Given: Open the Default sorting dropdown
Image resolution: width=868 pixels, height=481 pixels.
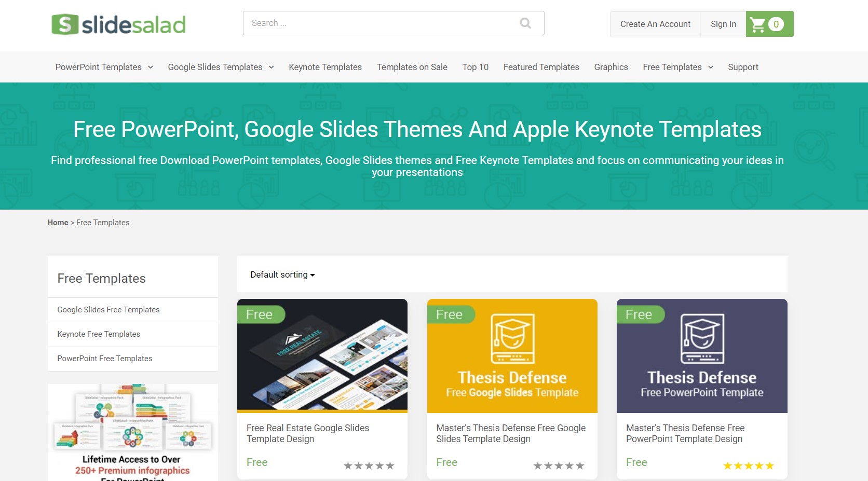Looking at the screenshot, I should pyautogui.click(x=282, y=274).
